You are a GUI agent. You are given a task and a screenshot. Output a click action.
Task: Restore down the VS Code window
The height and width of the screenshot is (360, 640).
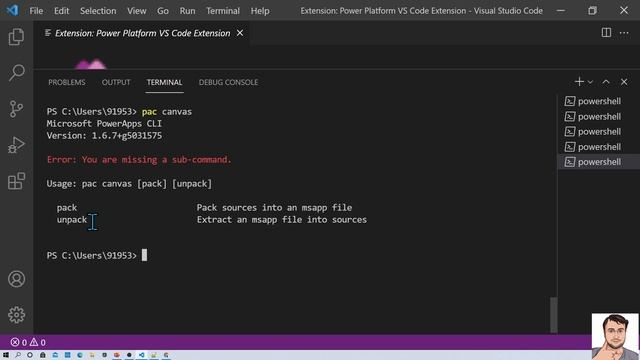592,11
